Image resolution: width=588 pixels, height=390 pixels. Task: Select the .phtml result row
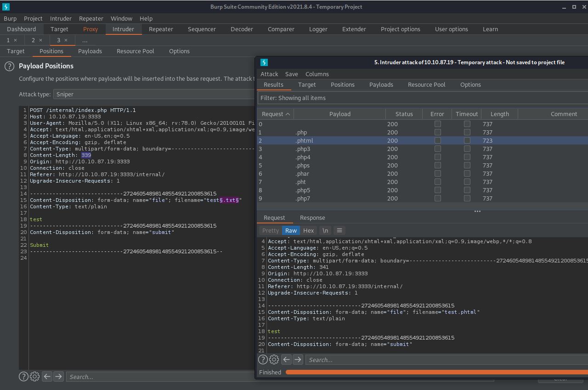[x=423, y=140]
